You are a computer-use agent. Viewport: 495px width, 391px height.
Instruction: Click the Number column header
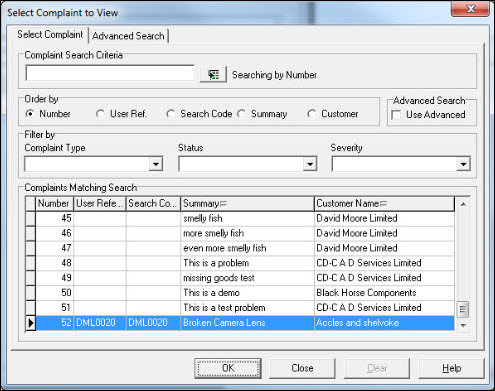tap(54, 204)
